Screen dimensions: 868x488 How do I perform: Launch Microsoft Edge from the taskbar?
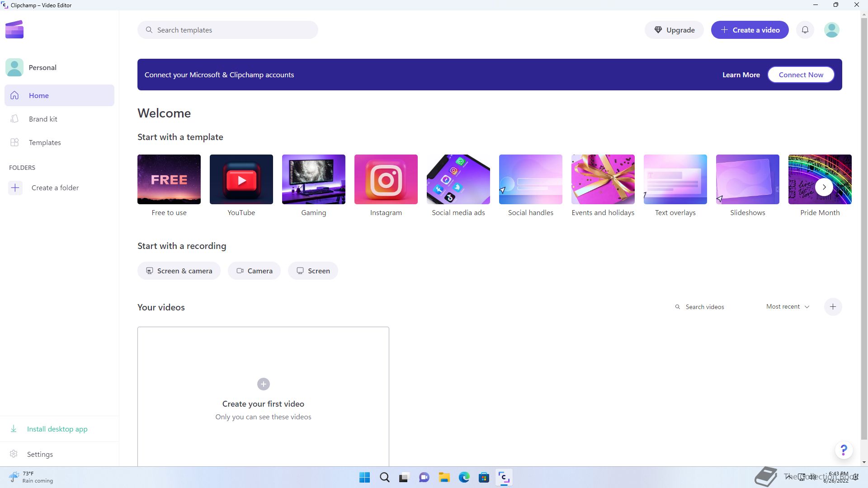coord(464,478)
